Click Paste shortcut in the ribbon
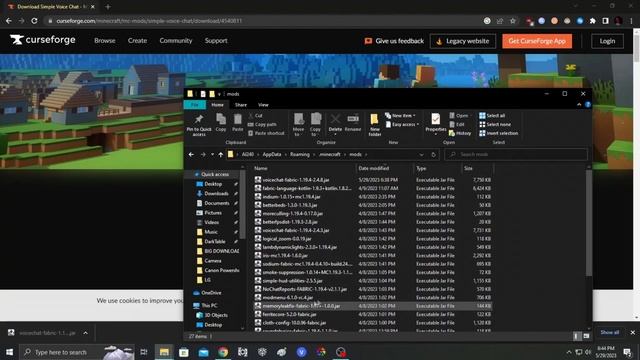Viewport: 640px width, 360px height. [x=266, y=133]
